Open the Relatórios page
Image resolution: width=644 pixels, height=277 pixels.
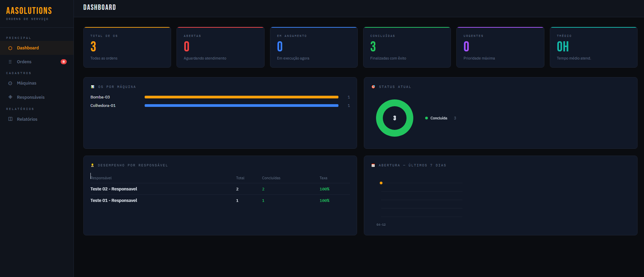click(37, 119)
